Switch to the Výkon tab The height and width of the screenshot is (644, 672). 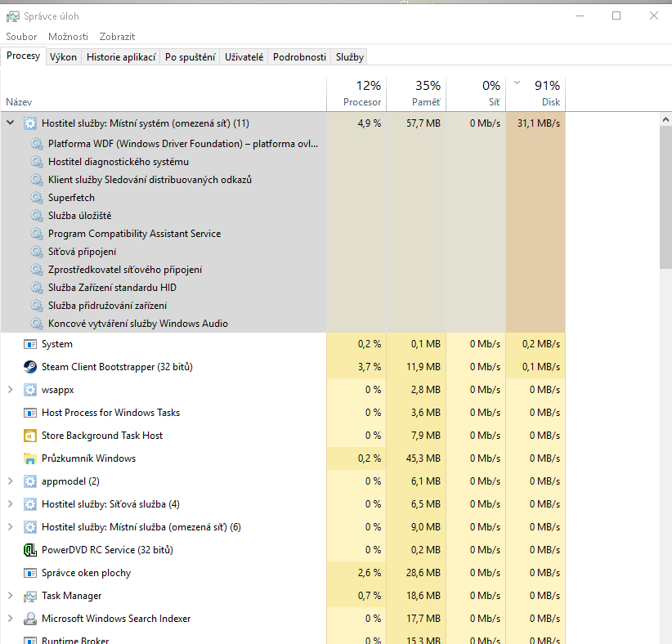point(63,57)
